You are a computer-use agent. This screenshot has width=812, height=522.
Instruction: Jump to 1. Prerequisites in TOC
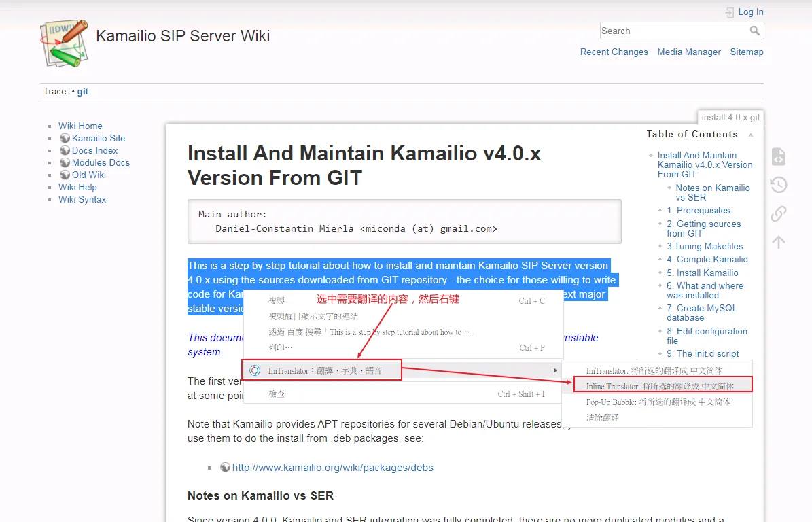698,210
